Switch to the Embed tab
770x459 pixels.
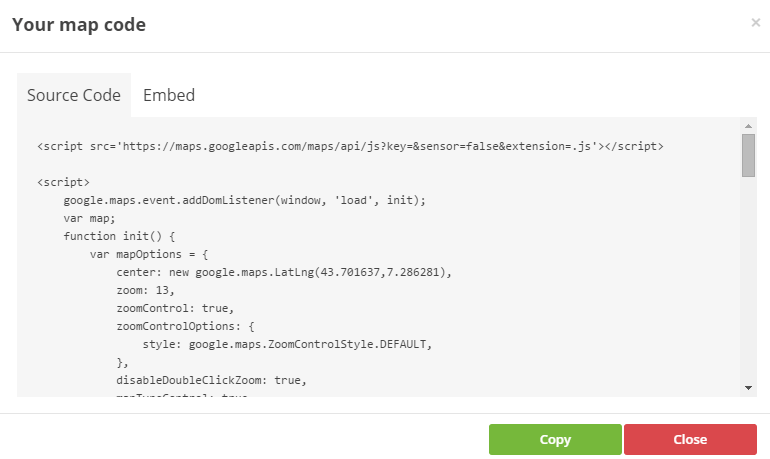coord(169,95)
